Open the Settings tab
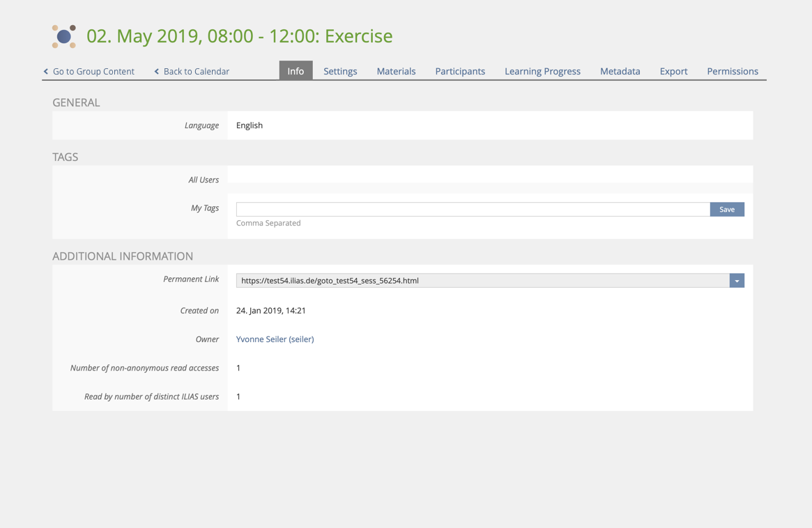This screenshot has width=812, height=528. (x=340, y=71)
